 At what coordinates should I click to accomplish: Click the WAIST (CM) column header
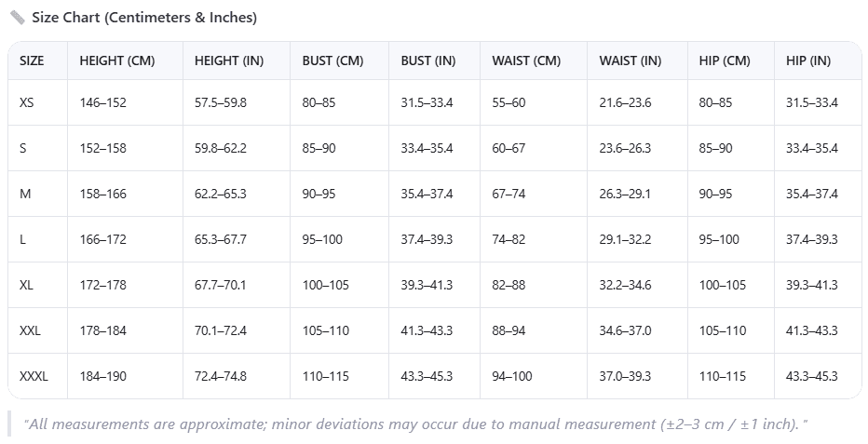[x=526, y=61]
